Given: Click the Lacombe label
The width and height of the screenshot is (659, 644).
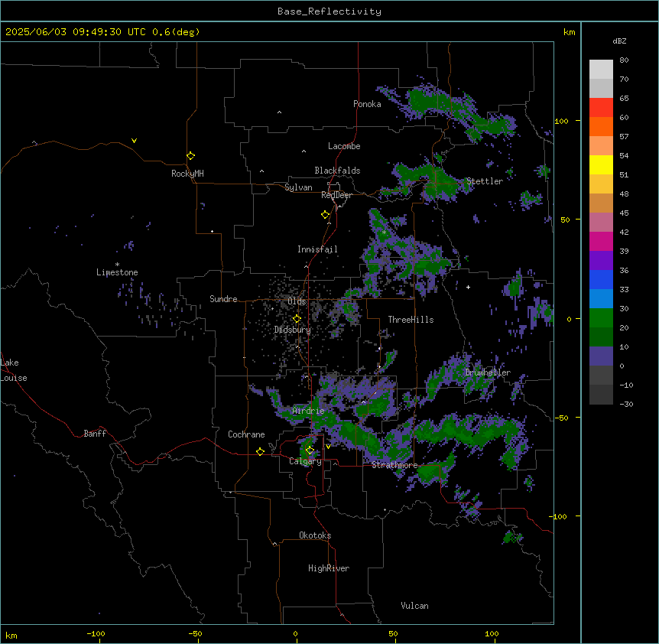Looking at the screenshot, I should pos(344,146).
